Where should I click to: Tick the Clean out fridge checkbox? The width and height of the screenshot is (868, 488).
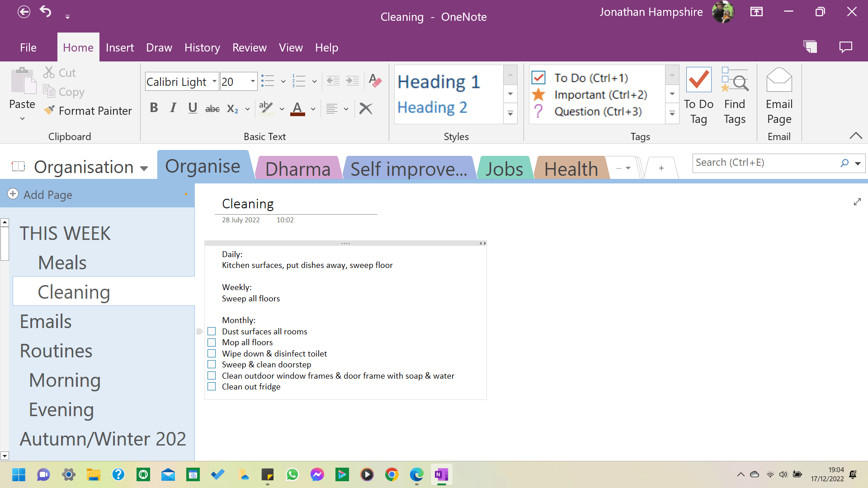[x=212, y=386]
